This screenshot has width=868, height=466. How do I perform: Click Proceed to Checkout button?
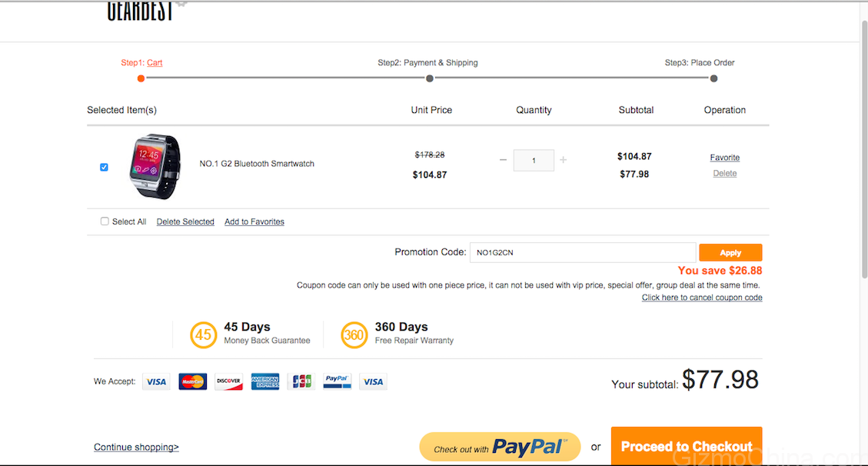point(687,446)
